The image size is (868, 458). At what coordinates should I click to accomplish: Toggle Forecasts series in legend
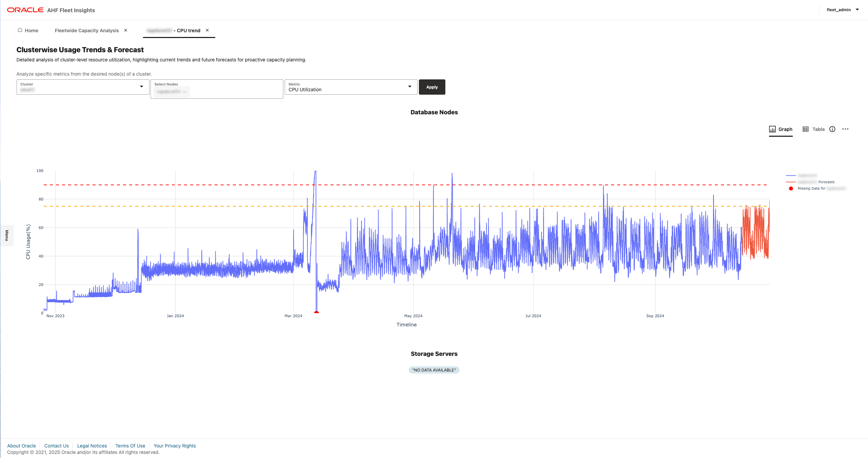tap(826, 182)
